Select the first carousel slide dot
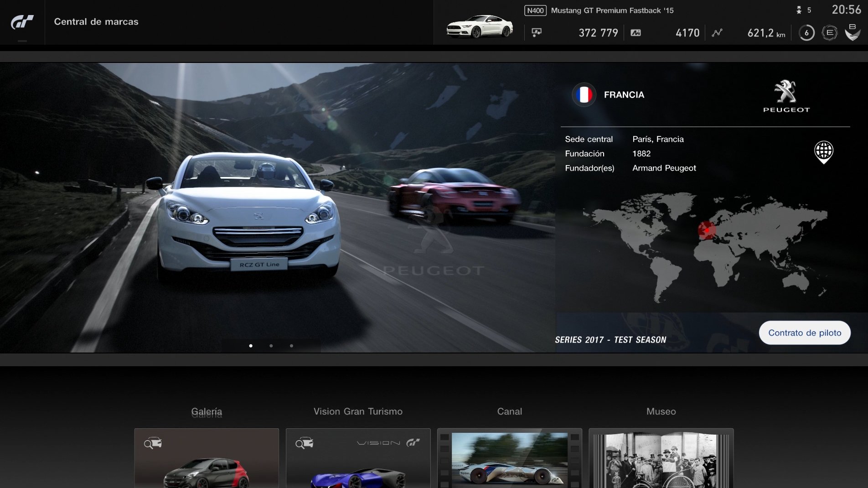 (251, 345)
